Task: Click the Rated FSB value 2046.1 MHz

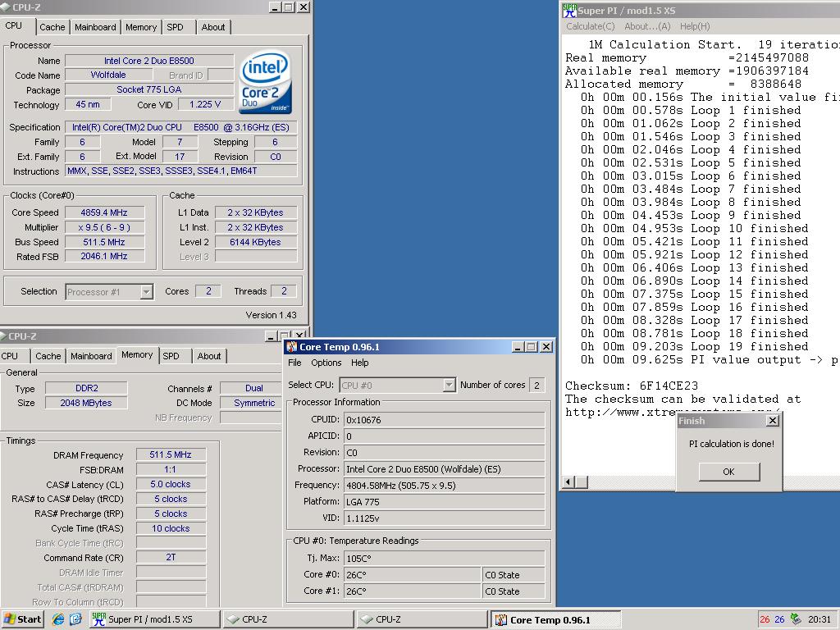Action: [x=104, y=257]
